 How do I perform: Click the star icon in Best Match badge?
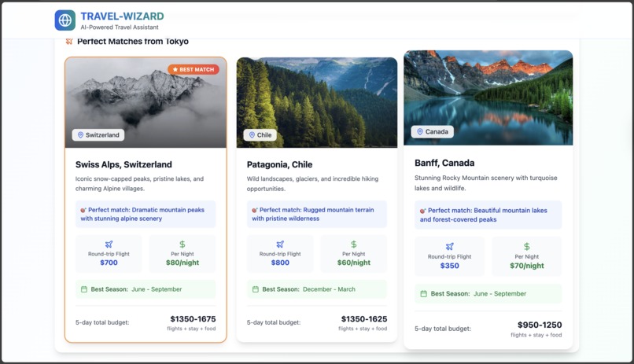coord(175,69)
